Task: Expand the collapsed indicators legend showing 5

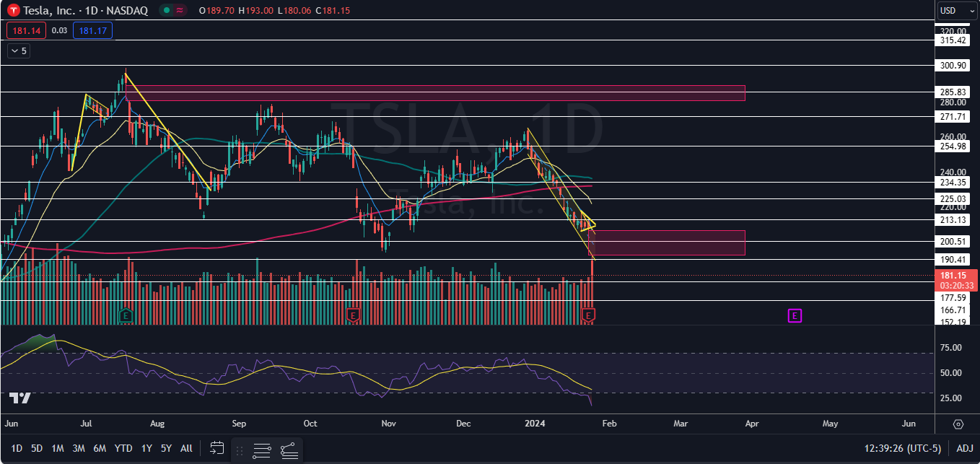Action: point(18,51)
